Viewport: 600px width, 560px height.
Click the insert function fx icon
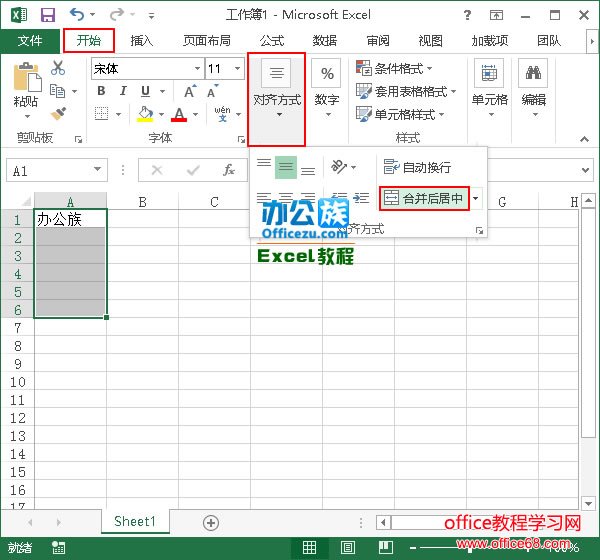tap(229, 170)
